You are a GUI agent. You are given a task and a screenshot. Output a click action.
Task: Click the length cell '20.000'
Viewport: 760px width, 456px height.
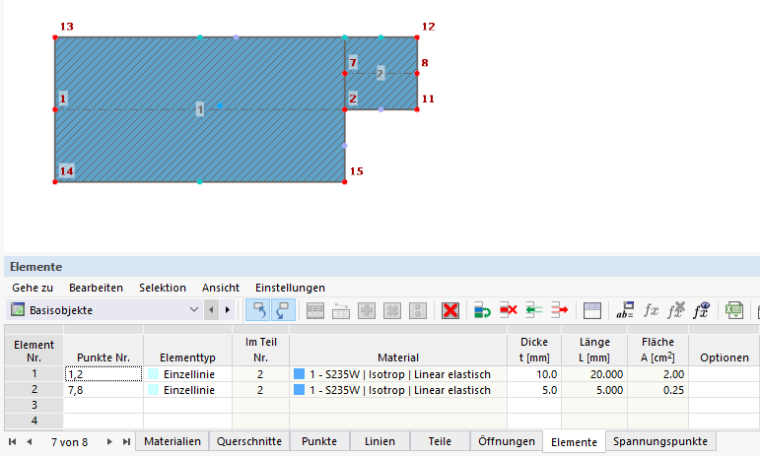coord(594,374)
